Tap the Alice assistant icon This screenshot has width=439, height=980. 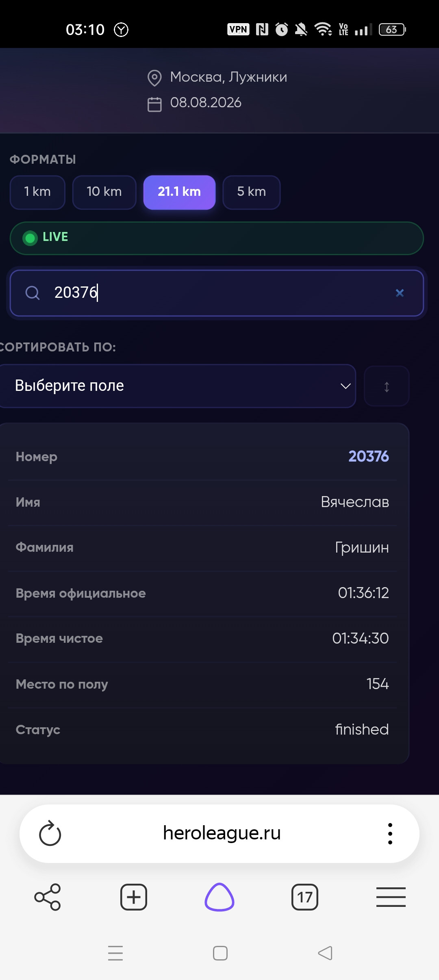[x=219, y=897]
